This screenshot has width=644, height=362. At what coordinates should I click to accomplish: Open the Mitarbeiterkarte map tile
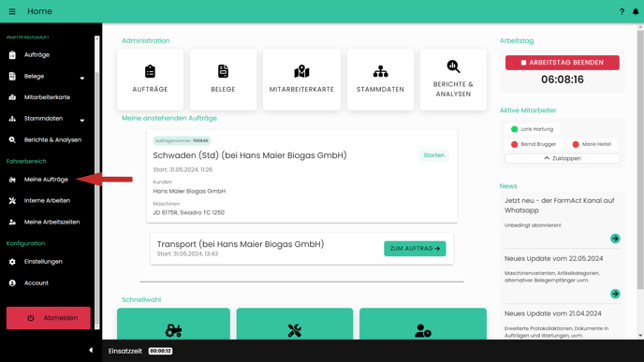[301, 80]
